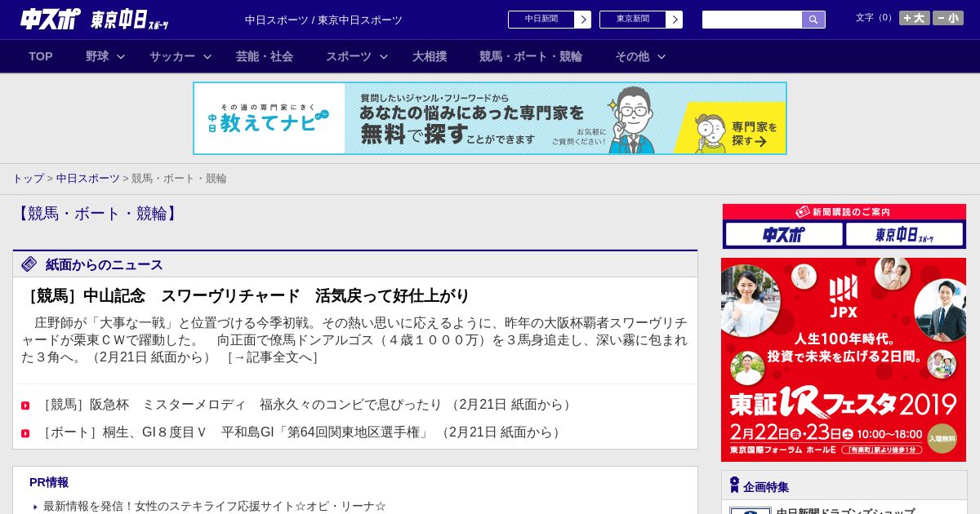Image resolution: width=980 pixels, height=514 pixels.
Task: Open the その他 menu
Action: [x=632, y=56]
